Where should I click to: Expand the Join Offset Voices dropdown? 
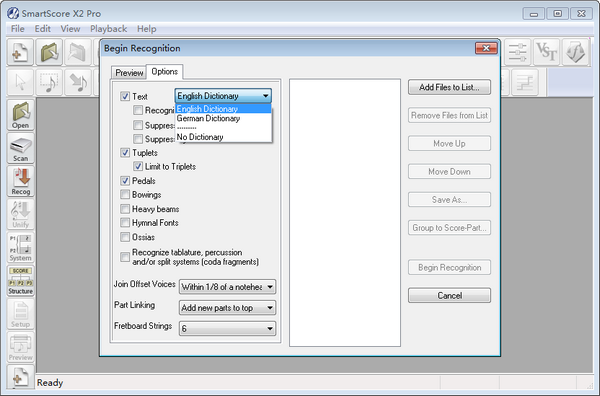point(227,287)
